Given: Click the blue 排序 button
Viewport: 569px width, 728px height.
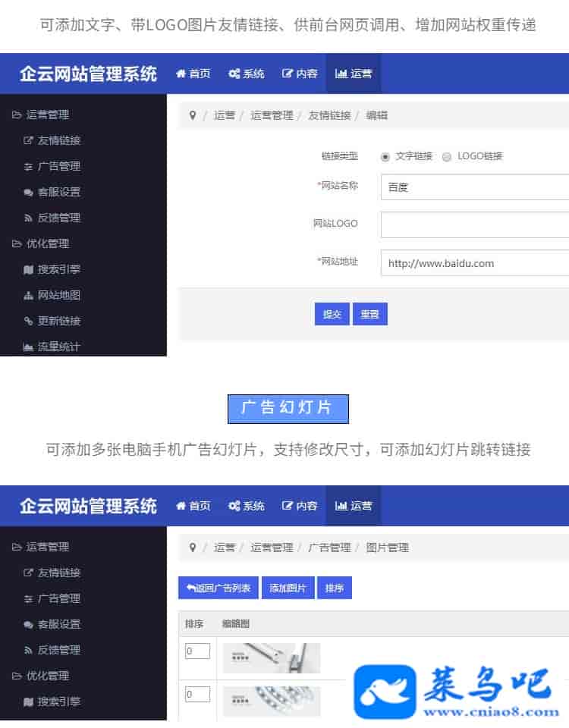Looking at the screenshot, I should pyautogui.click(x=335, y=588).
